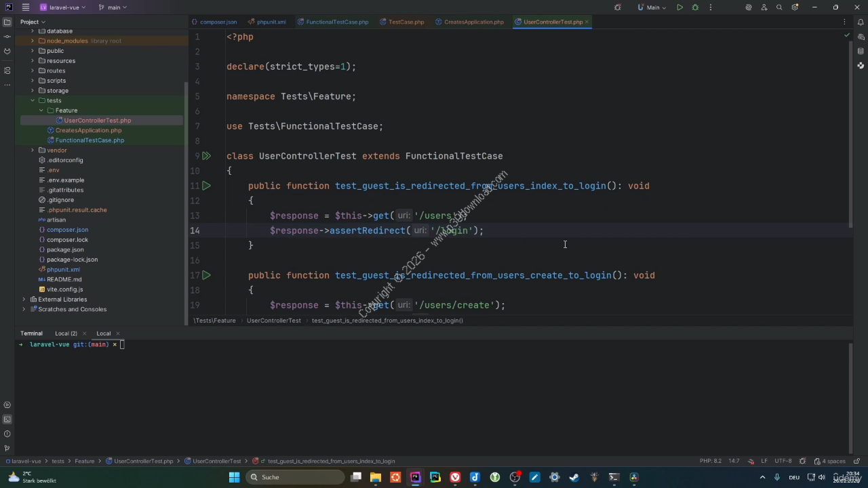Switch to the Local (2) terminal tab
Viewport: 868px width, 488px height.
(66, 333)
